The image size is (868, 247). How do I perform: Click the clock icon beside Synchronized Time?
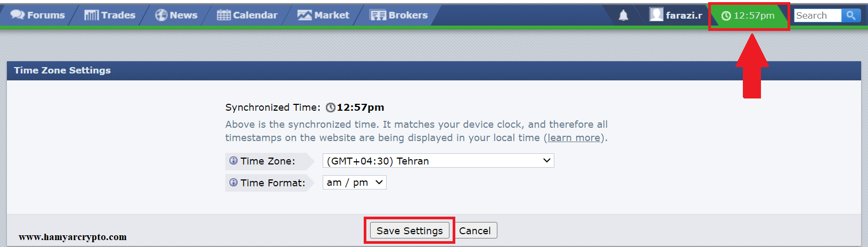point(331,108)
